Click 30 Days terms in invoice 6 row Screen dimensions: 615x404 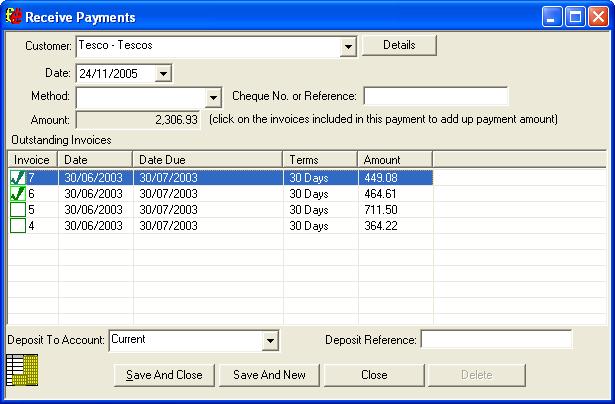(x=309, y=194)
